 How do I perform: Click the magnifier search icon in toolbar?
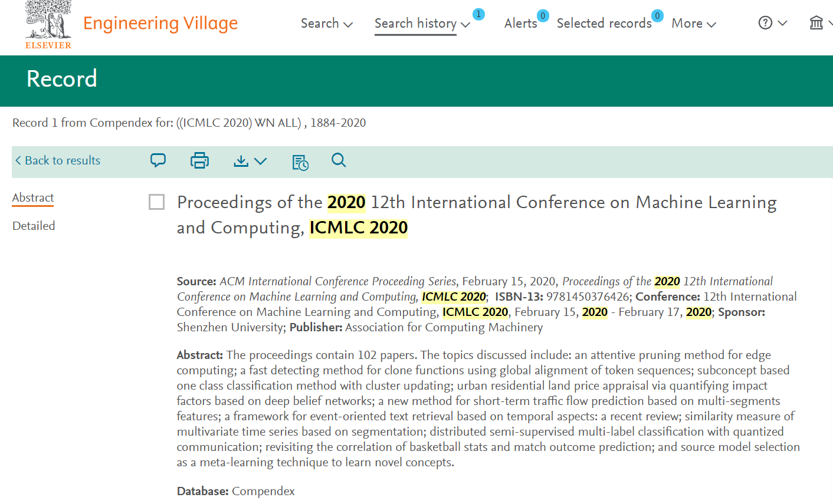(x=339, y=160)
